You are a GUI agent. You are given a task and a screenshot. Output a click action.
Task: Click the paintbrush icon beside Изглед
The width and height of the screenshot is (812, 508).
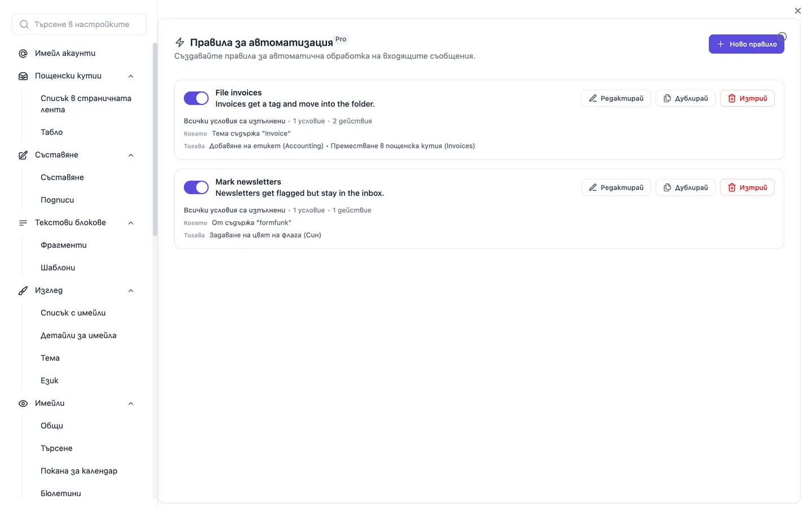tap(23, 291)
